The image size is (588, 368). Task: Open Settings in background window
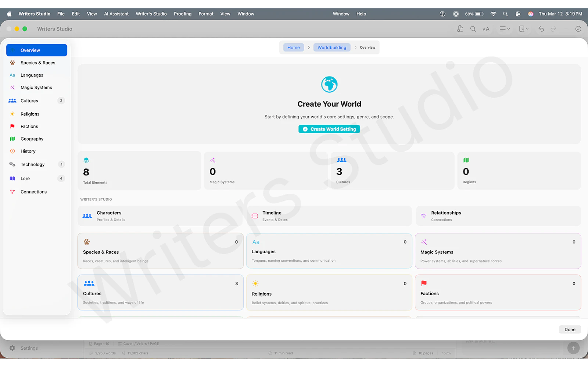[x=24, y=348]
